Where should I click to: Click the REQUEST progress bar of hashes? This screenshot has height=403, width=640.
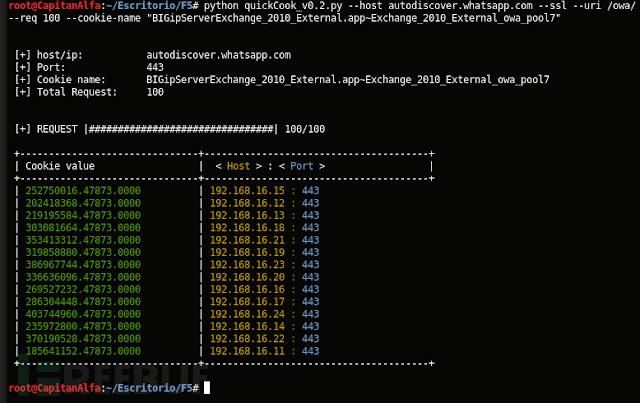click(181, 129)
